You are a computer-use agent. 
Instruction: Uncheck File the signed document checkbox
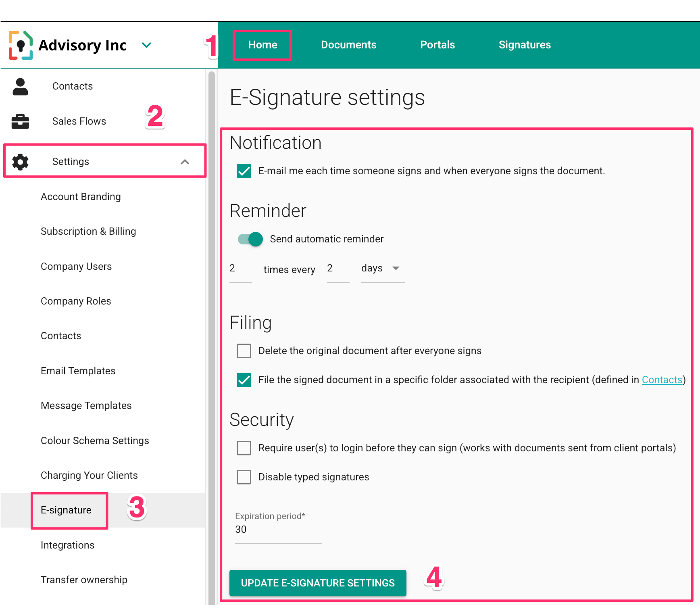[x=244, y=380]
